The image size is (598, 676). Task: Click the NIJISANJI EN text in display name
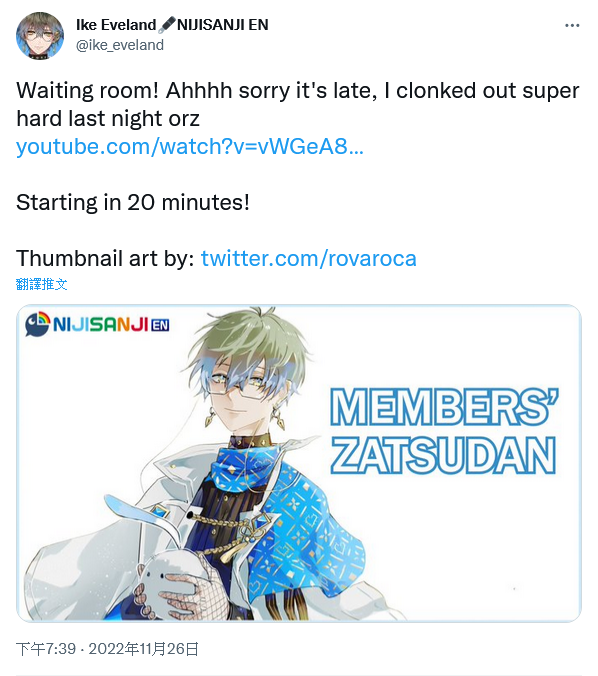pyautogui.click(x=223, y=25)
